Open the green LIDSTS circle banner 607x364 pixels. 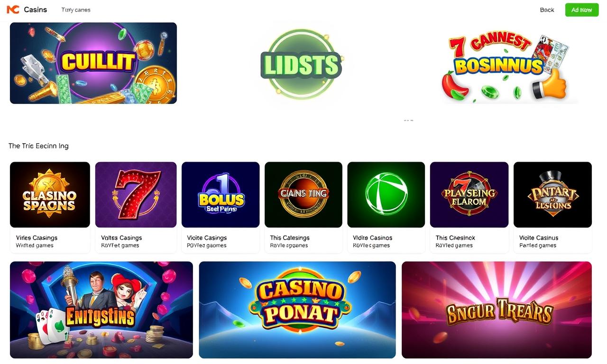coord(302,64)
